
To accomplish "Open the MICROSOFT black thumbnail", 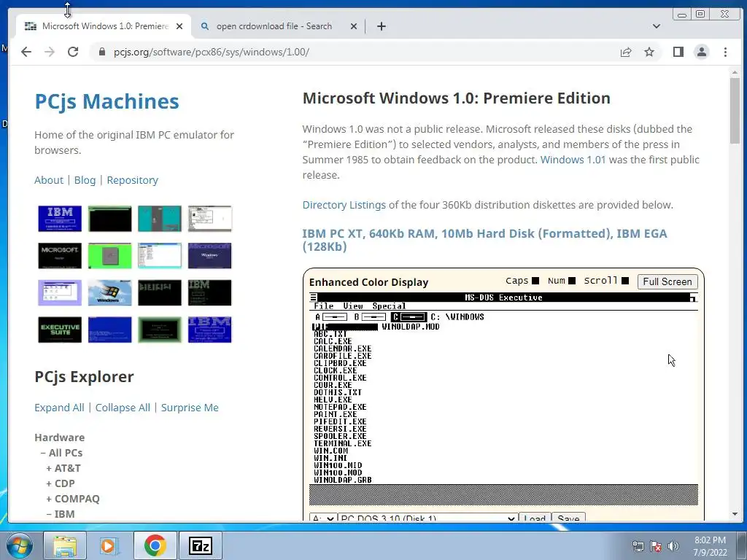I will coord(60,256).
